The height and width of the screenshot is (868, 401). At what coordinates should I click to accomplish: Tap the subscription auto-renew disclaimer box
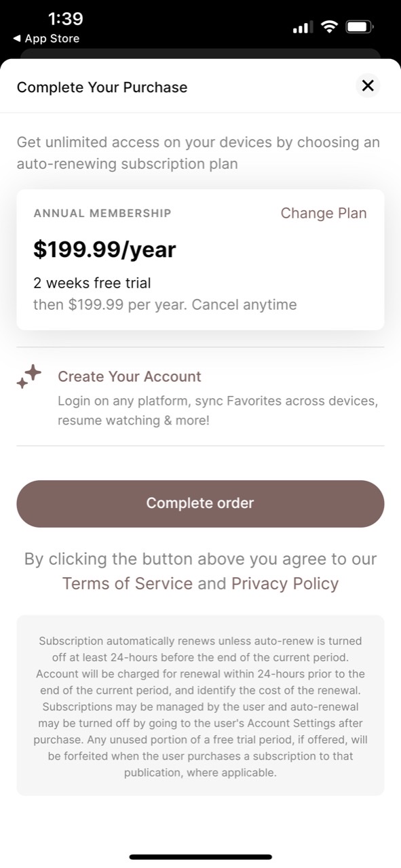point(200,705)
